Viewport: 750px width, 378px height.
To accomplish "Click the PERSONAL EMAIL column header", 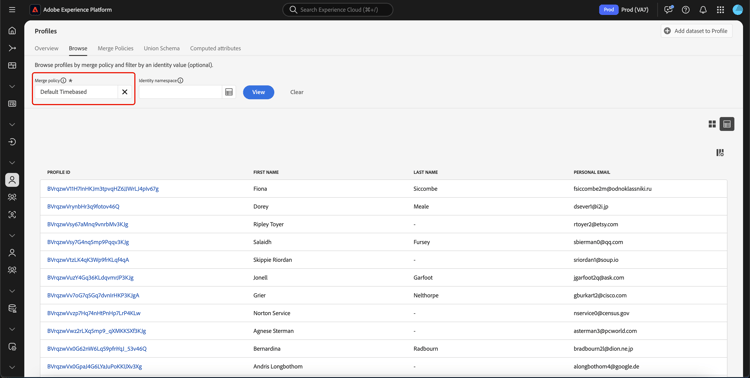I will (592, 172).
